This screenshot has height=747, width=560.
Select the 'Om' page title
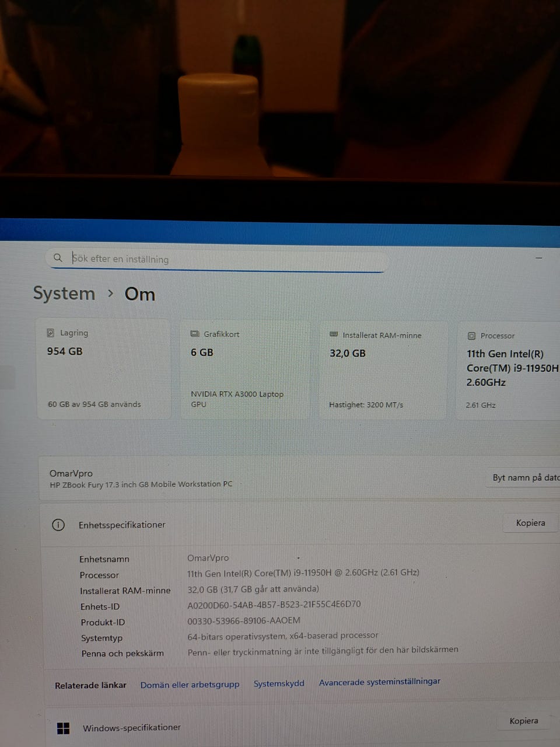click(x=140, y=294)
